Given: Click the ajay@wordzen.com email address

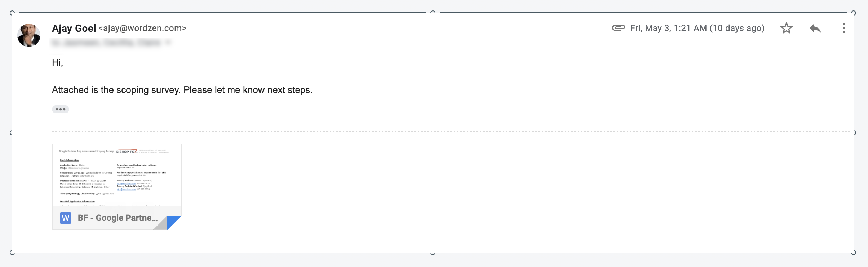Looking at the screenshot, I should point(142,28).
